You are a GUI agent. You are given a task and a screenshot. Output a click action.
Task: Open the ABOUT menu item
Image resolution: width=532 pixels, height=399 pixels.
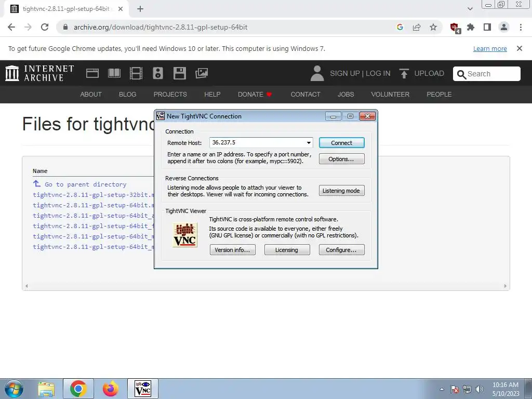pos(91,95)
